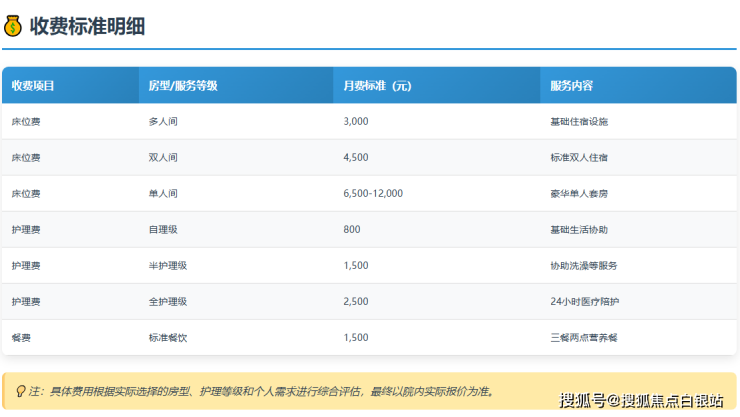This screenshot has height=417, width=740.
Task: Select the 单人间 room type cell
Action: tap(163, 193)
